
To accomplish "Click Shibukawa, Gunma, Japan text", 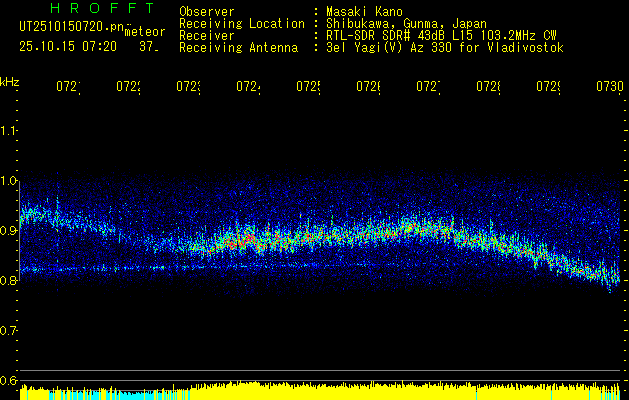I will click(406, 24).
